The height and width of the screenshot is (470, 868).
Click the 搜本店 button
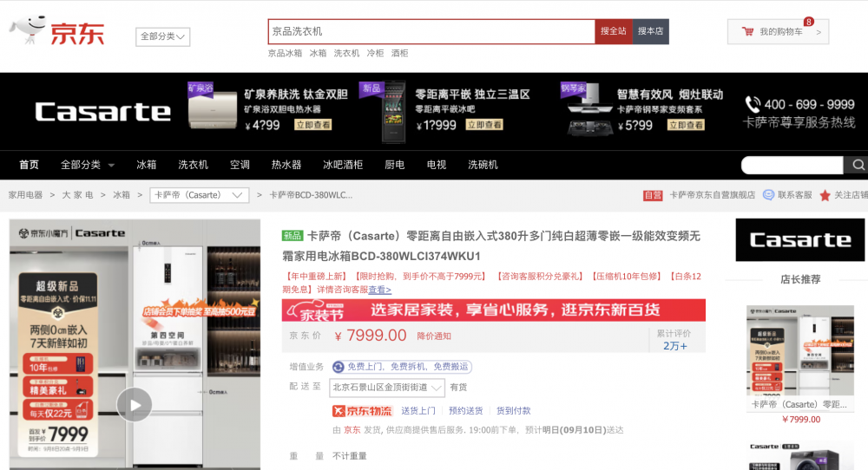tap(650, 31)
